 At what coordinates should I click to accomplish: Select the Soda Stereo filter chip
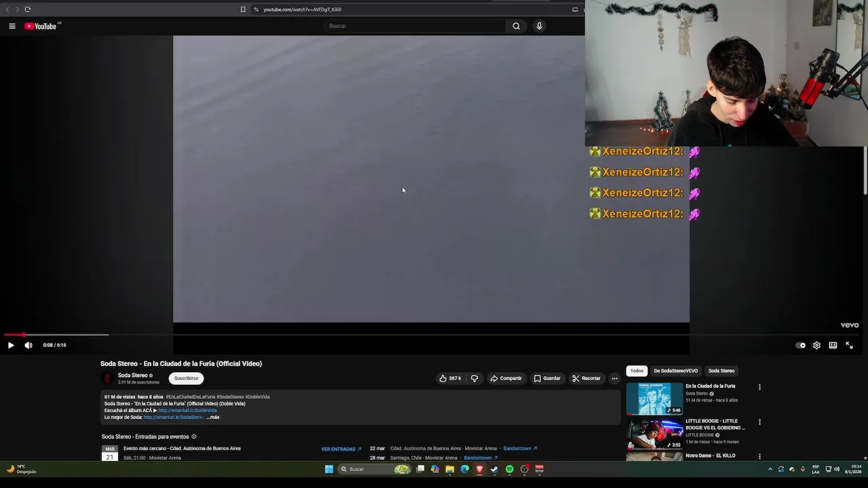(721, 371)
